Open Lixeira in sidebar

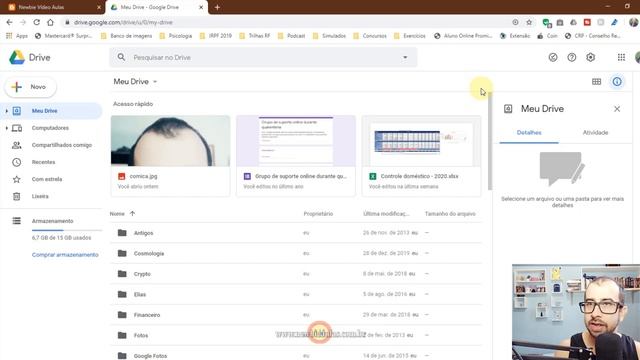pyautogui.click(x=40, y=196)
